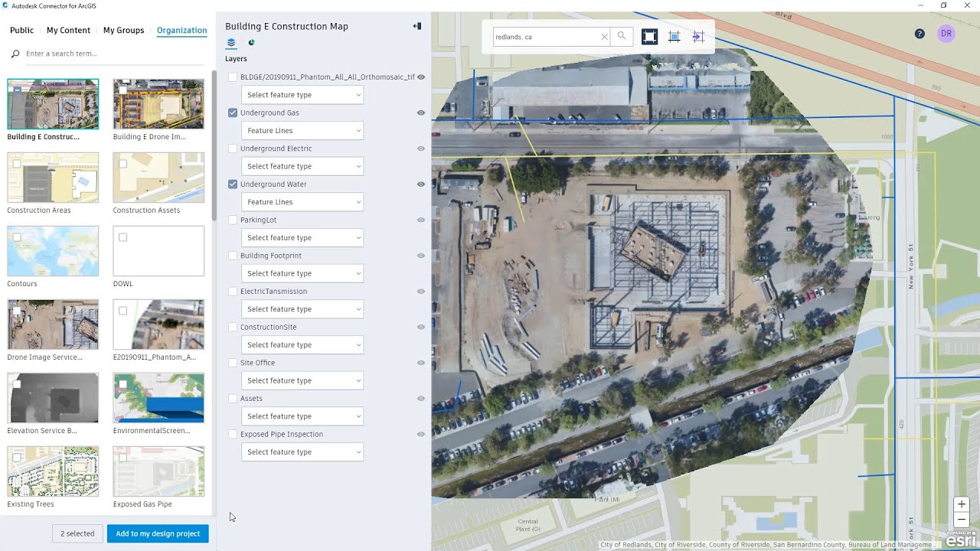Screen dimensions: 980x551
Task: Open feature type dropdown under Assets
Action: 302,416
